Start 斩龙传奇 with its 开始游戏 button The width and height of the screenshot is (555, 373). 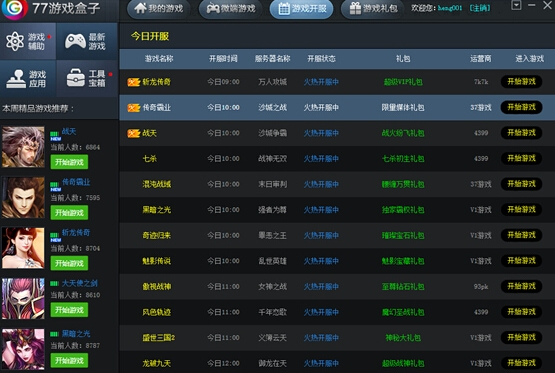coord(521,82)
